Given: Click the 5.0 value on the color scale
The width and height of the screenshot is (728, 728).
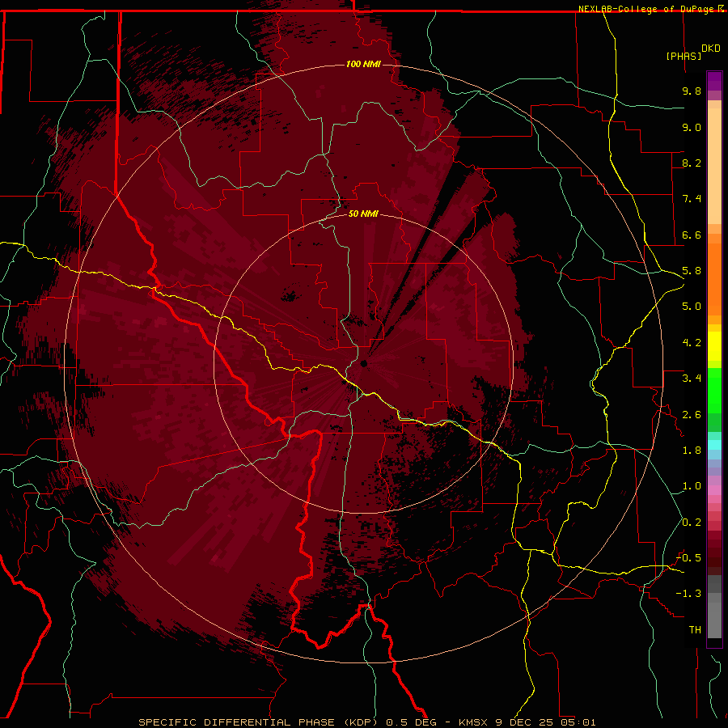Looking at the screenshot, I should pyautogui.click(x=692, y=307).
